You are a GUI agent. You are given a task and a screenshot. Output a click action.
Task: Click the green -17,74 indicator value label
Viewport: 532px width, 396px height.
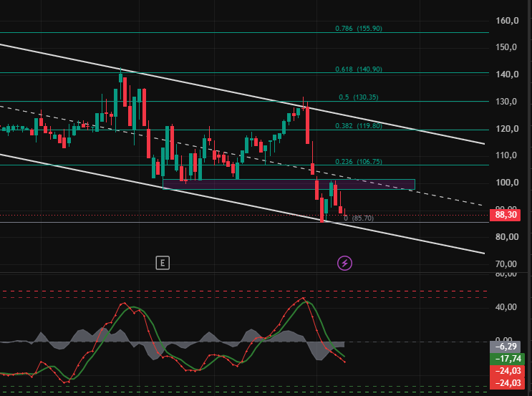point(507,359)
